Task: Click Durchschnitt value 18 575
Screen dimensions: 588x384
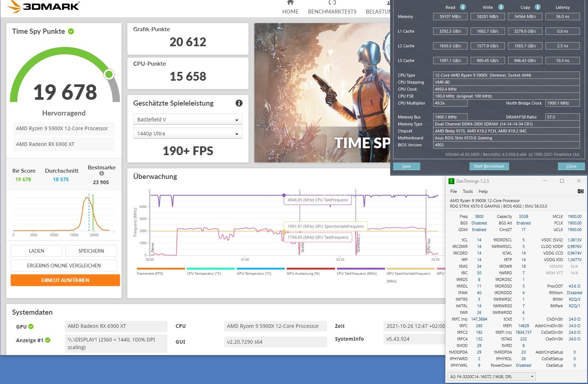Action: tap(61, 179)
